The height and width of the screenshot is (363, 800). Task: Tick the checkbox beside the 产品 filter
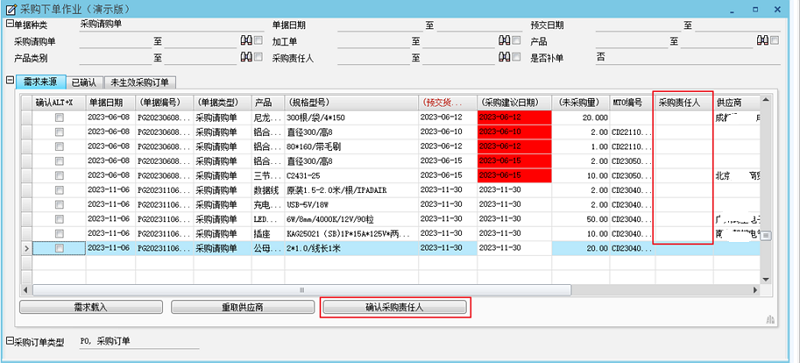[775, 40]
